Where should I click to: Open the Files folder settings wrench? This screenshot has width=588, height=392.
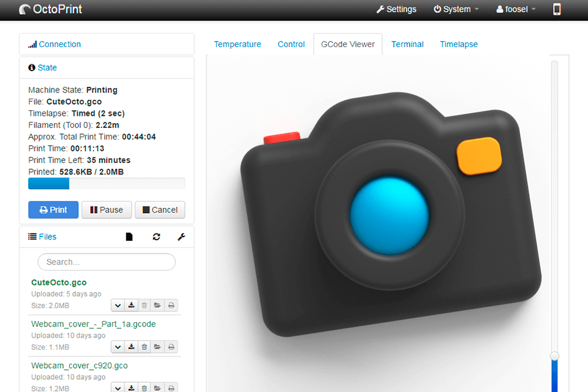coord(181,236)
